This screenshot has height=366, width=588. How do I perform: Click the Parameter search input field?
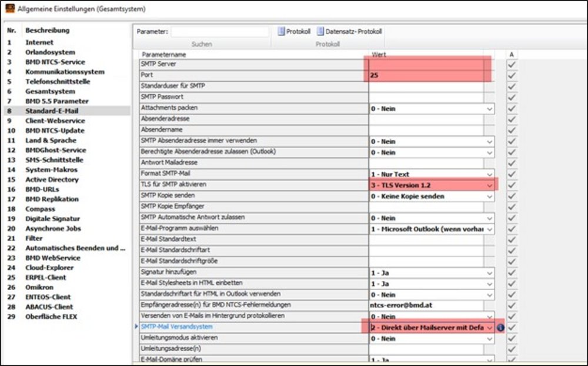220,31
